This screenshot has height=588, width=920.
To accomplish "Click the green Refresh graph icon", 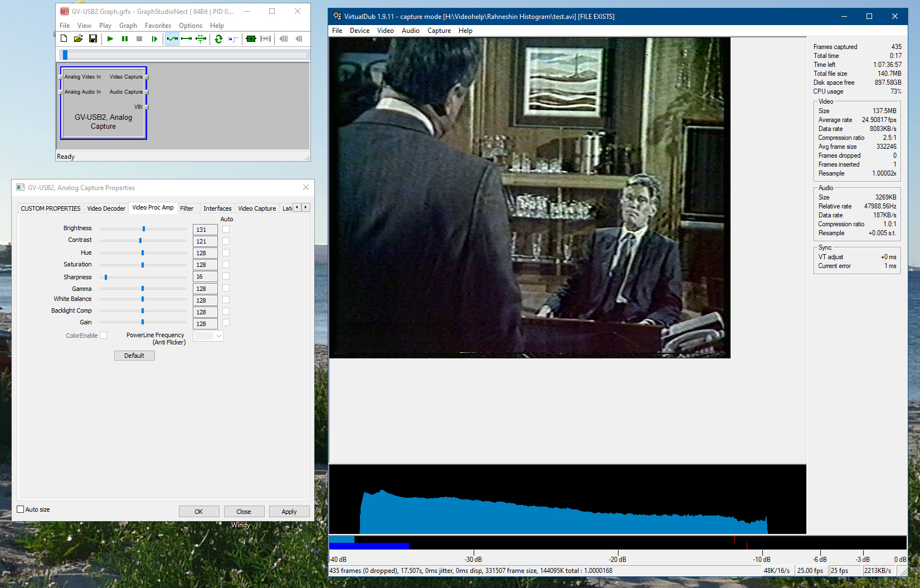I will point(218,38).
